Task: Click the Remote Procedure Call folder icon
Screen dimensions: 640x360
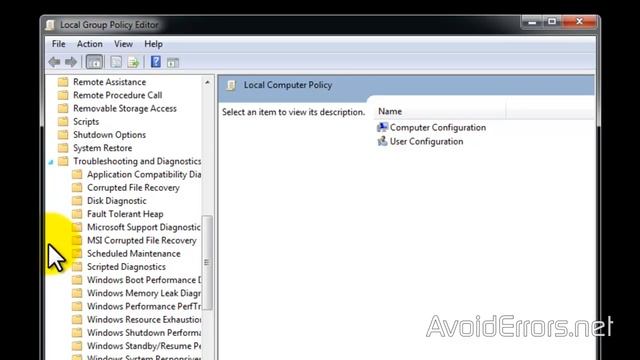Action: [x=63, y=95]
